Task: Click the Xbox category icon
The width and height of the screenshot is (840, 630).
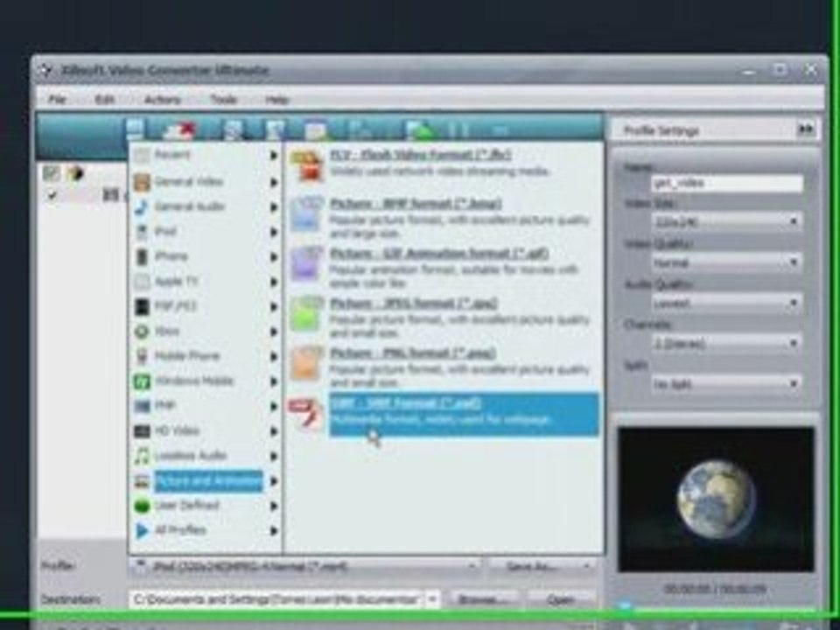Action: coord(142,332)
